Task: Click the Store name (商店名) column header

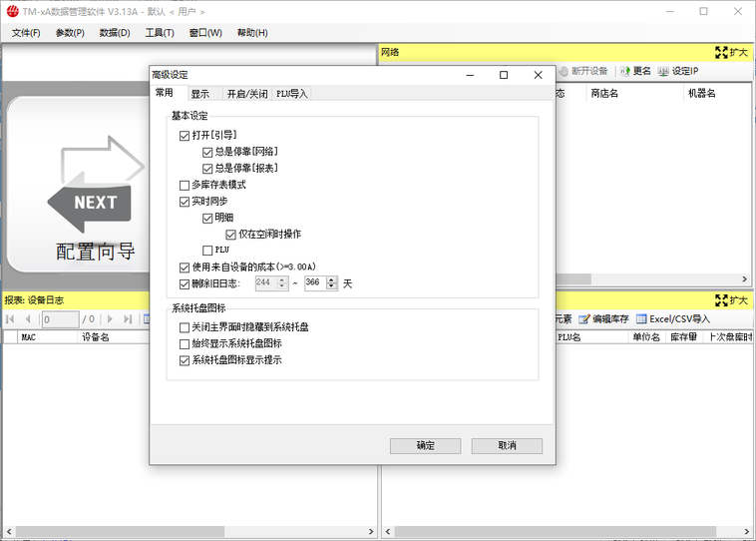Action: click(x=634, y=94)
